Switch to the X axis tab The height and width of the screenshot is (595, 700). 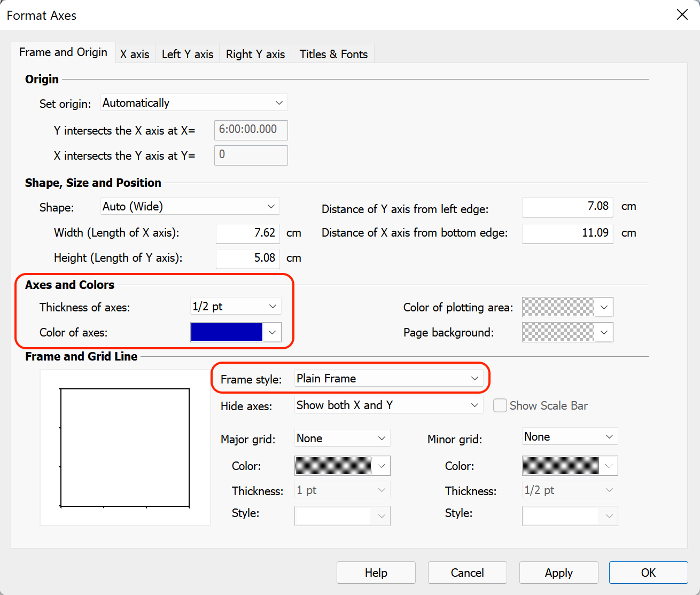pos(135,54)
